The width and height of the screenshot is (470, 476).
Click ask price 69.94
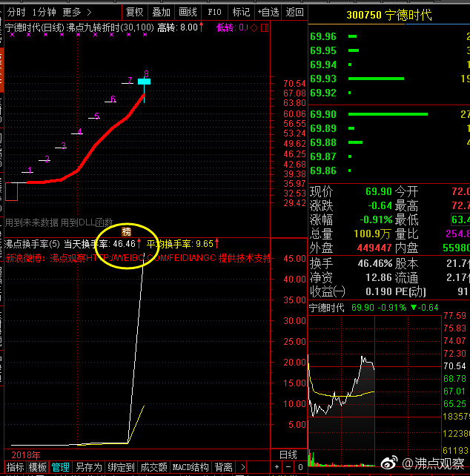pos(323,65)
